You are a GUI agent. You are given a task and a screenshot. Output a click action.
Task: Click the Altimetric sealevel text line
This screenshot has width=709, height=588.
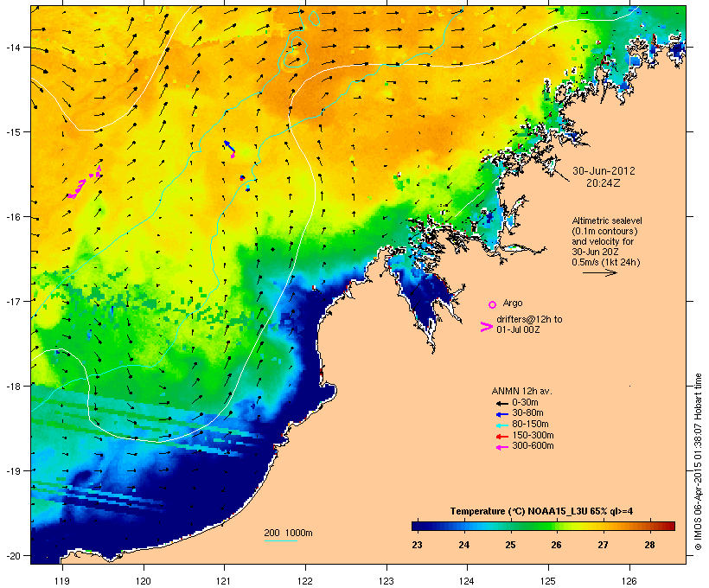[607, 220]
